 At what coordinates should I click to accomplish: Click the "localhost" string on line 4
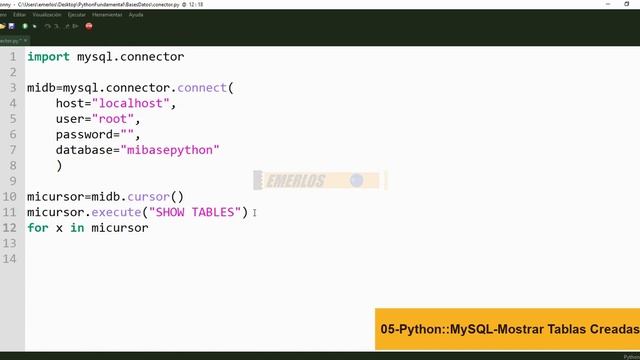pos(131,103)
